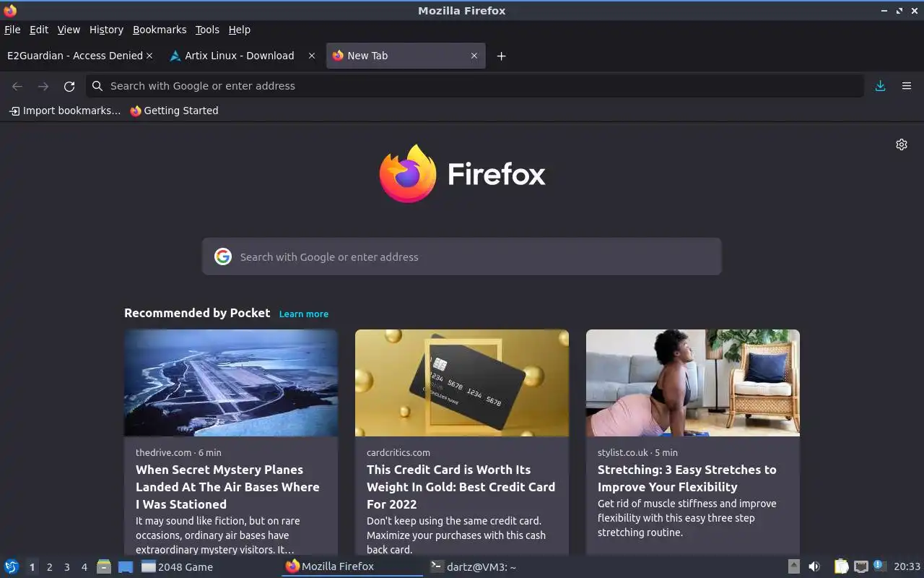Click the Google logo in search box
The width and height of the screenshot is (924, 578).
[223, 256]
